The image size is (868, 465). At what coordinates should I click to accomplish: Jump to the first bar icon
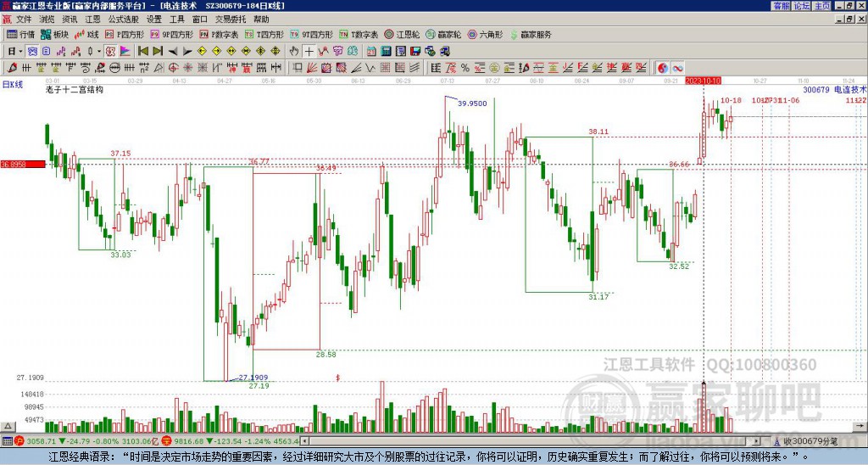(x=143, y=52)
